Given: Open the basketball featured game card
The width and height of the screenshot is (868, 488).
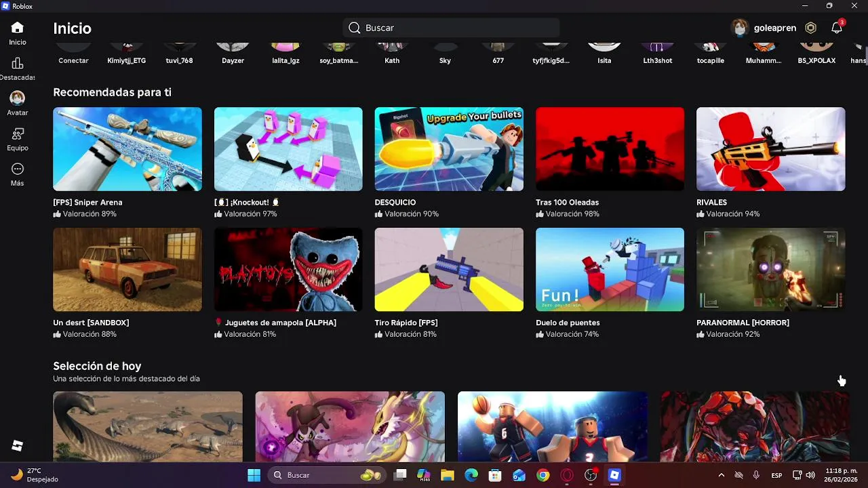Looking at the screenshot, I should click(x=552, y=426).
